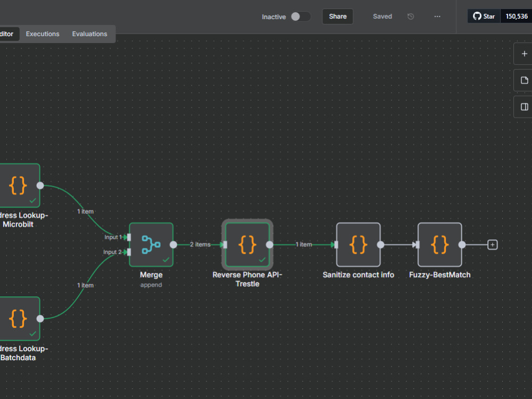The image size is (532, 399).
Task: Click the Merge node output connector
Action: 173,245
